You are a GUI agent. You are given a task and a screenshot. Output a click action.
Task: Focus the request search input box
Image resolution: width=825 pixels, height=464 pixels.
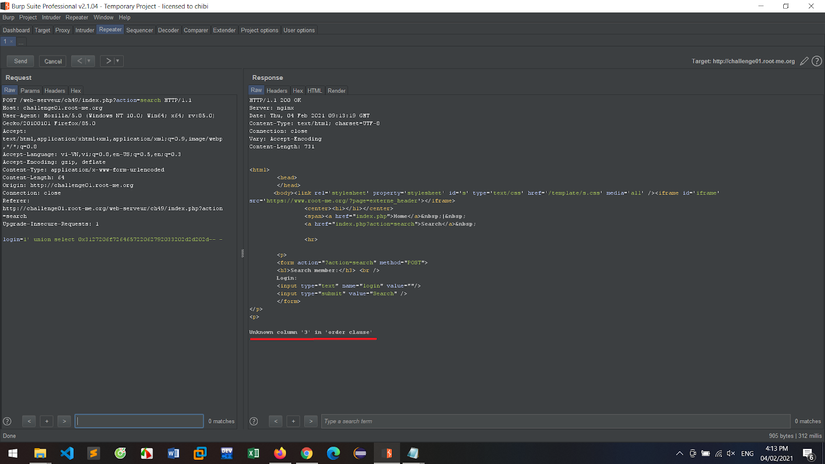coord(138,421)
